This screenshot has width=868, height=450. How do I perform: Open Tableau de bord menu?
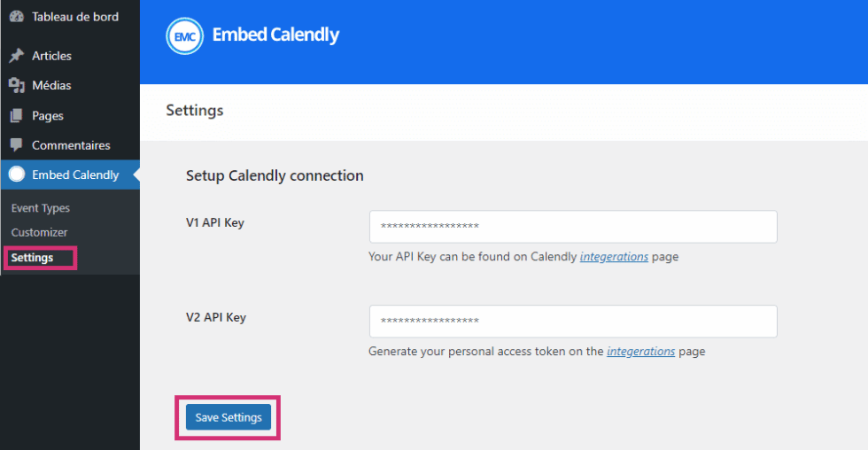pyautogui.click(x=74, y=17)
